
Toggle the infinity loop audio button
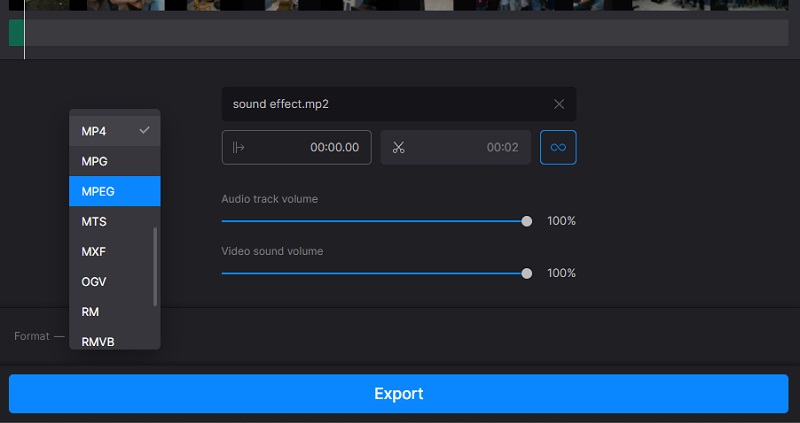558,147
